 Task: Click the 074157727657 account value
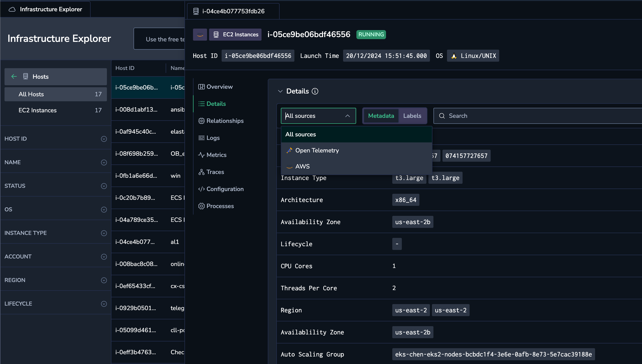pos(466,156)
